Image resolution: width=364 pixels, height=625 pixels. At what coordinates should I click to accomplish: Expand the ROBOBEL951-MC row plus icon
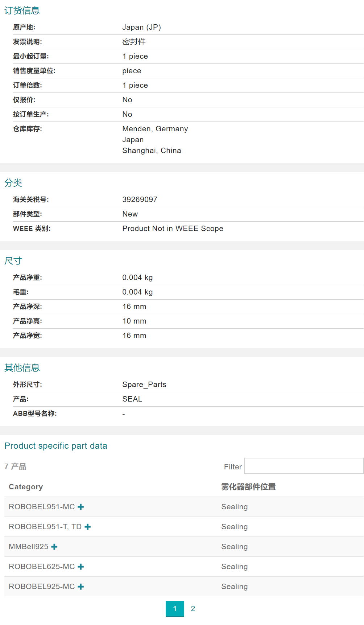(81, 507)
